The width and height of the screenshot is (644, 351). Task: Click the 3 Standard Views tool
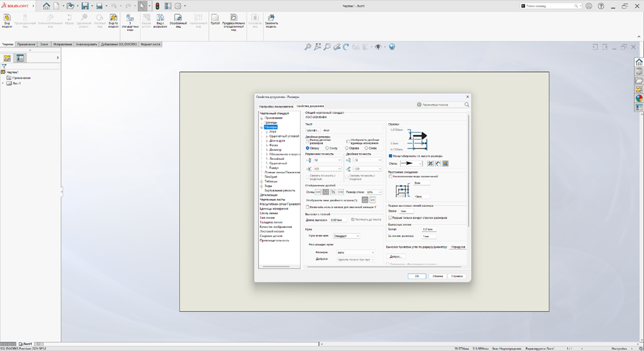[x=130, y=22]
